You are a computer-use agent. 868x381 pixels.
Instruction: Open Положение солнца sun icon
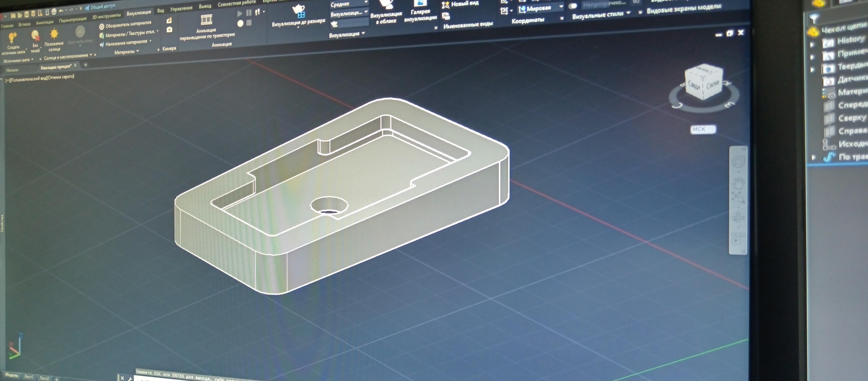pyautogui.click(x=54, y=34)
